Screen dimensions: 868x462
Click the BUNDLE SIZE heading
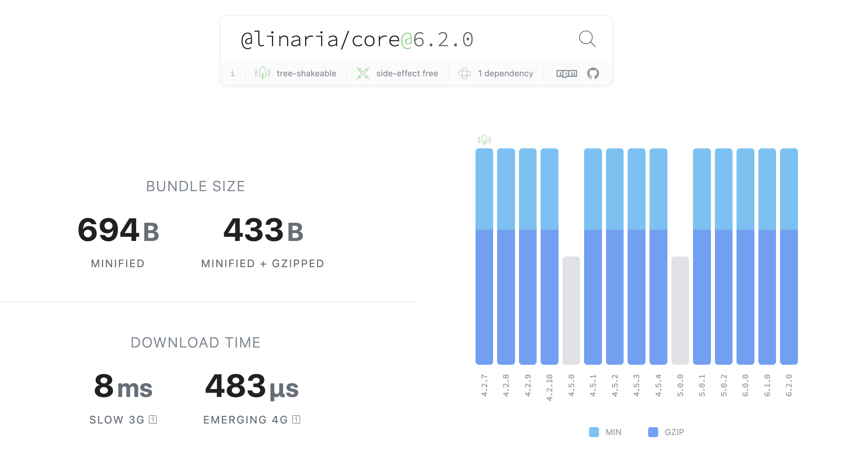(x=196, y=186)
